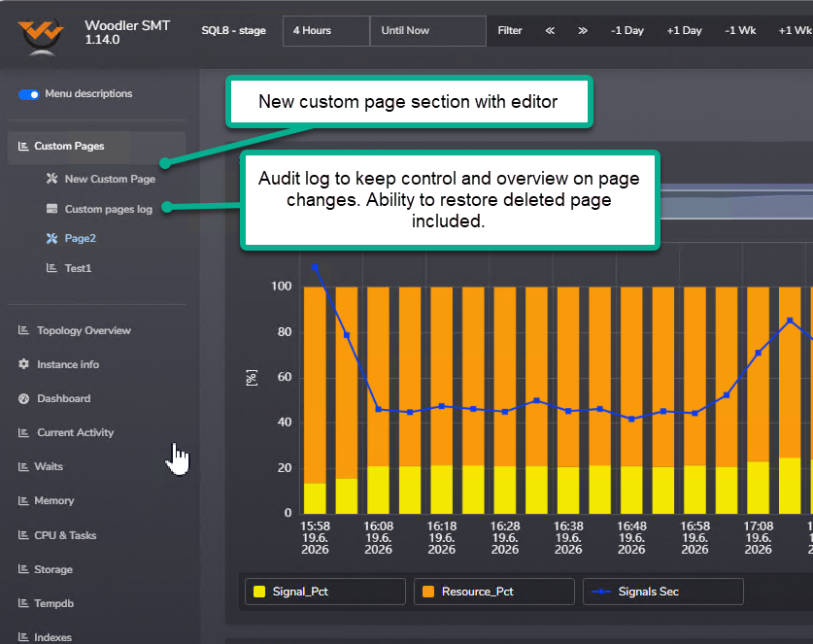Click the blue Signals Sec line marker

coord(601,592)
